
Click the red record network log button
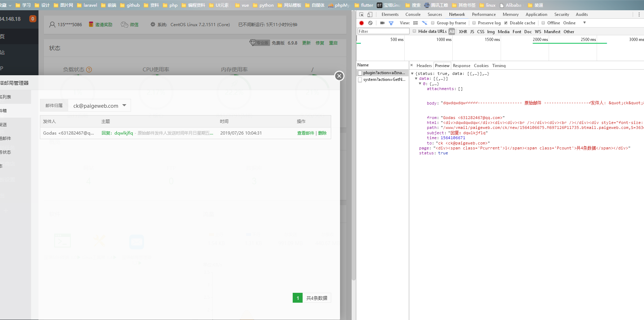tap(362, 23)
